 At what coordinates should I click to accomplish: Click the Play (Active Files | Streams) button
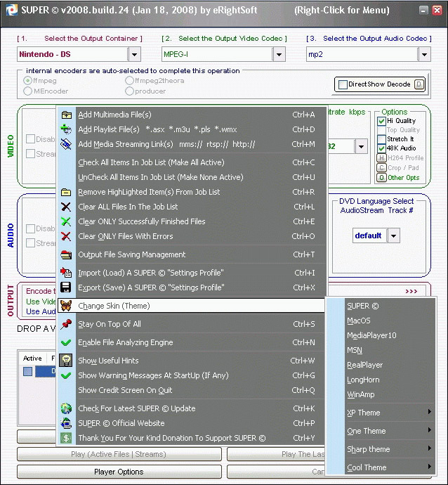[x=119, y=454]
